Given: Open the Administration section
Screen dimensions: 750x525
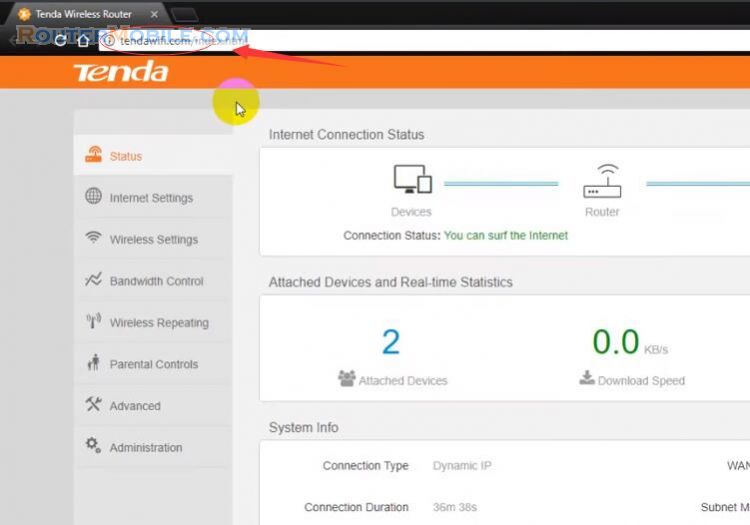Looking at the screenshot, I should click(153, 447).
